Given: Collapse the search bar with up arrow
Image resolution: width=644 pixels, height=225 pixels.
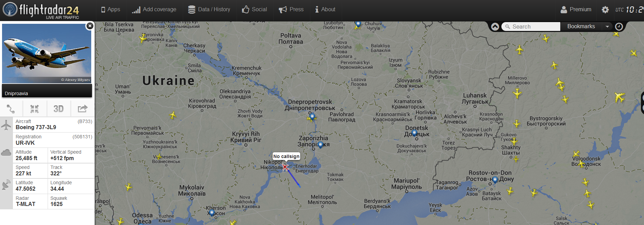Looking at the screenshot, I should click(x=495, y=27).
